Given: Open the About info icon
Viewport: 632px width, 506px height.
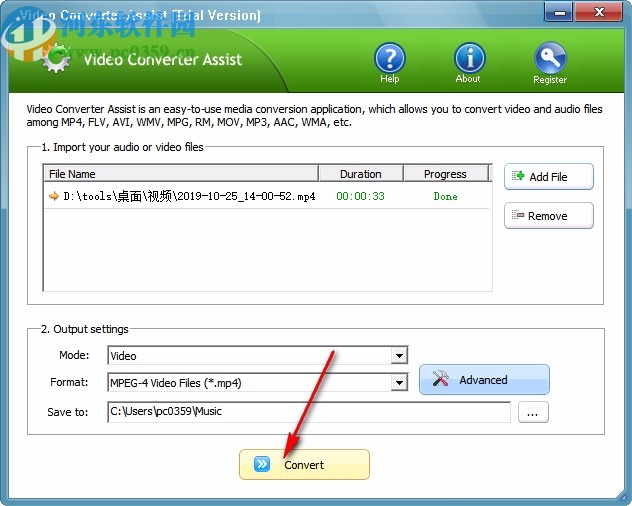Looking at the screenshot, I should [469, 58].
